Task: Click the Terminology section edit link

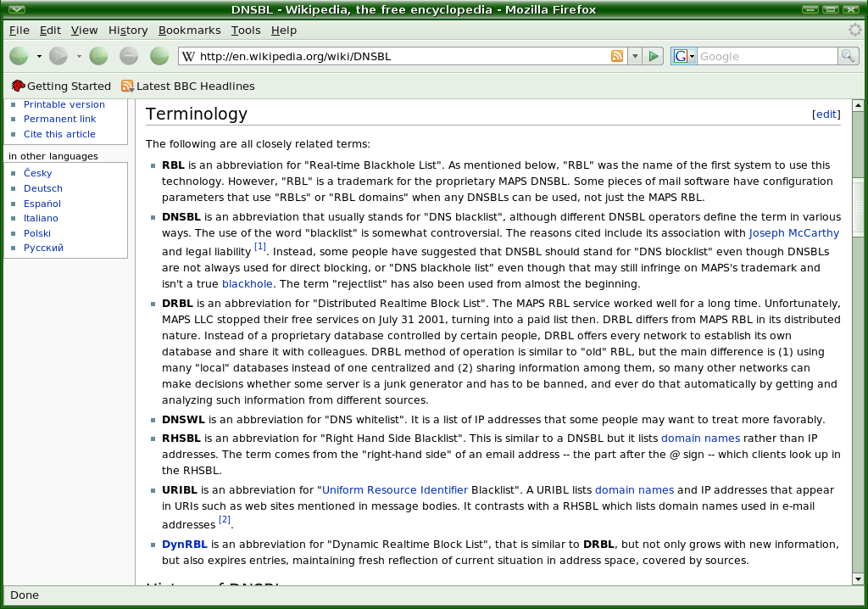Action: tap(826, 115)
